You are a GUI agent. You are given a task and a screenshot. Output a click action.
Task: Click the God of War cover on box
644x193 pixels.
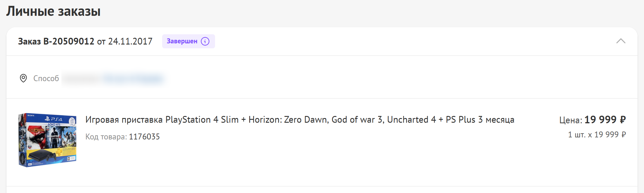click(36, 137)
